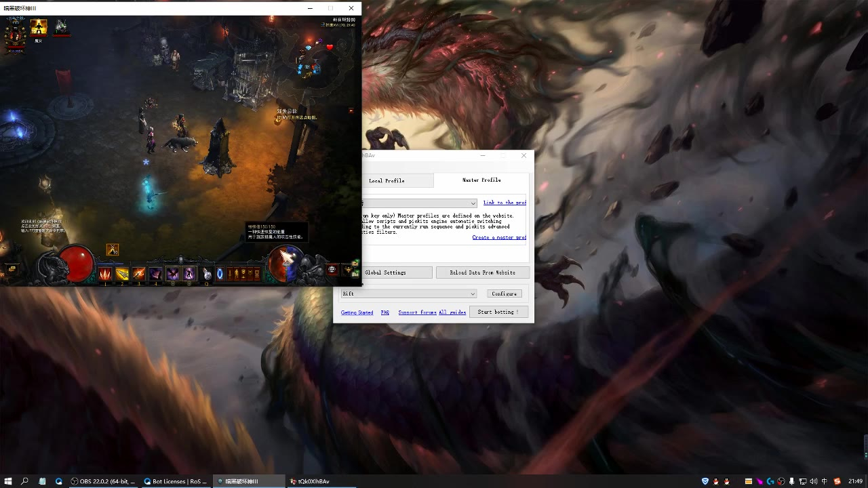Click the glowing follower portrait next to hero portrait
Screen dimensions: 868x488
click(x=39, y=27)
